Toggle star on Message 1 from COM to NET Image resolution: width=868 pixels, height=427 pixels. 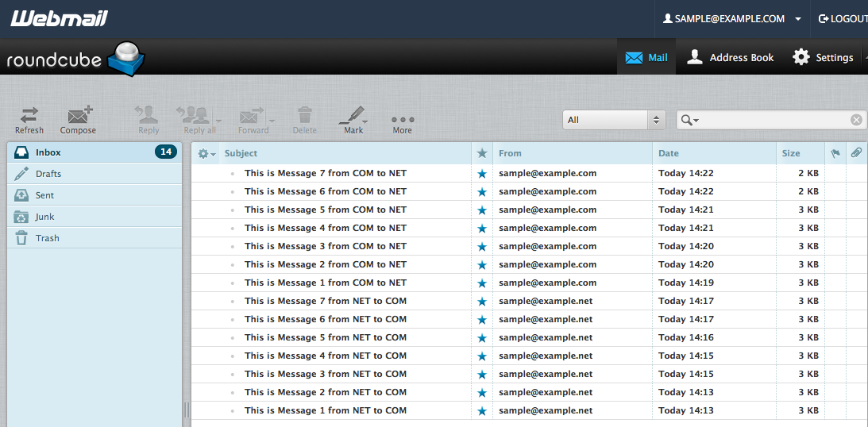pos(482,283)
